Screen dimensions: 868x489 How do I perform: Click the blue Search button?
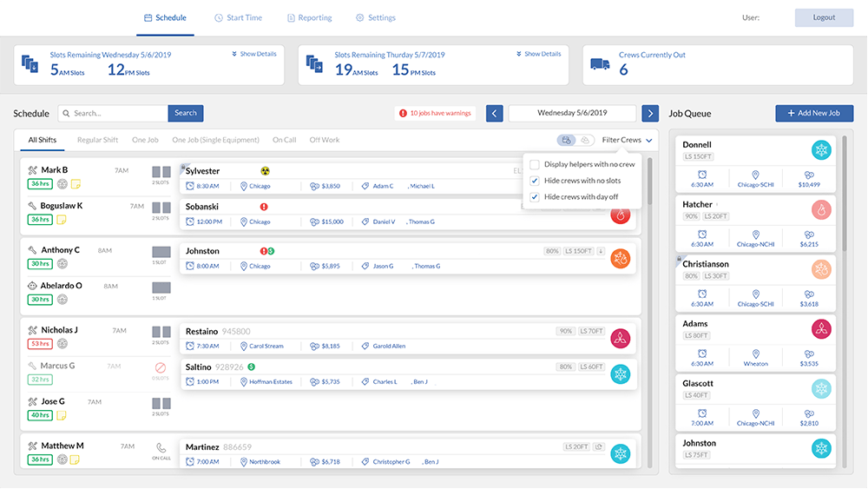[x=186, y=113]
